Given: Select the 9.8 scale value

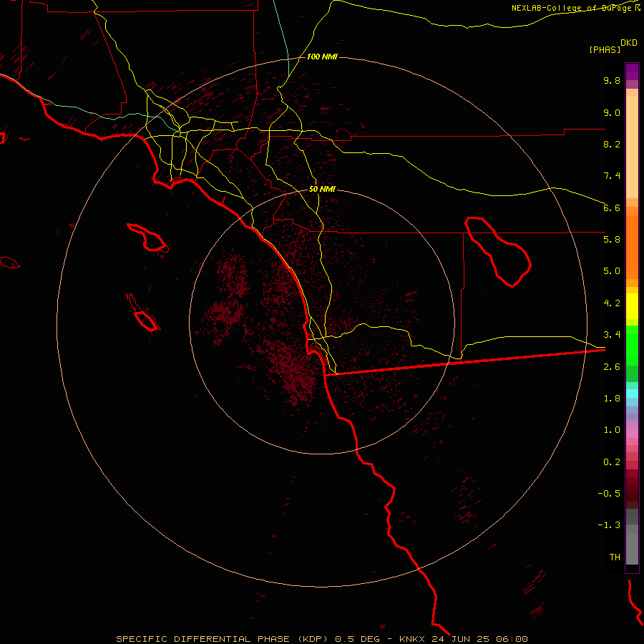Looking at the screenshot, I should [x=612, y=80].
